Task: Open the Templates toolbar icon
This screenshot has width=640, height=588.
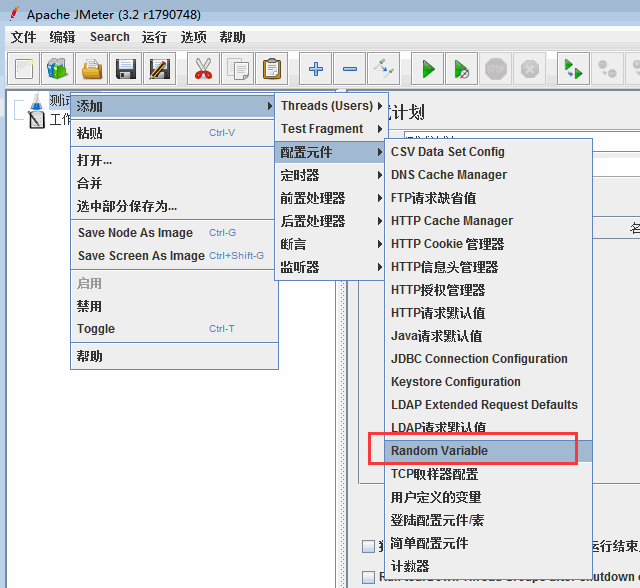Action: point(58,69)
